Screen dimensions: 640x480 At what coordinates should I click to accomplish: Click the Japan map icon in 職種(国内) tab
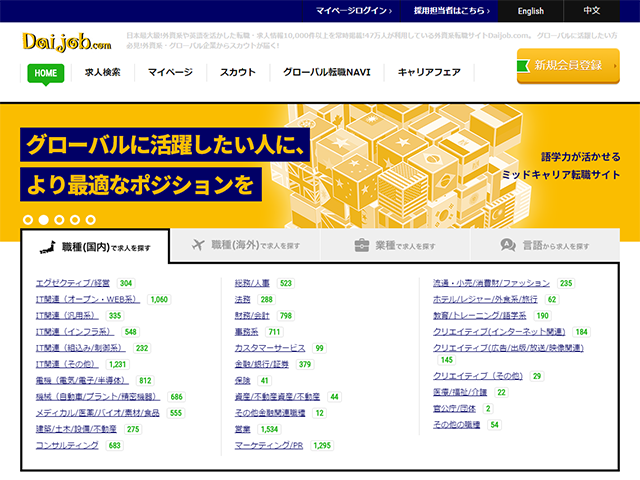pos(48,247)
